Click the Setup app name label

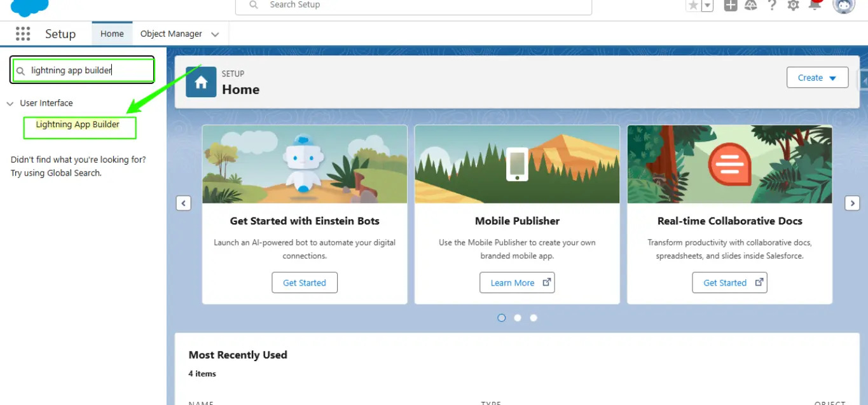tap(60, 34)
